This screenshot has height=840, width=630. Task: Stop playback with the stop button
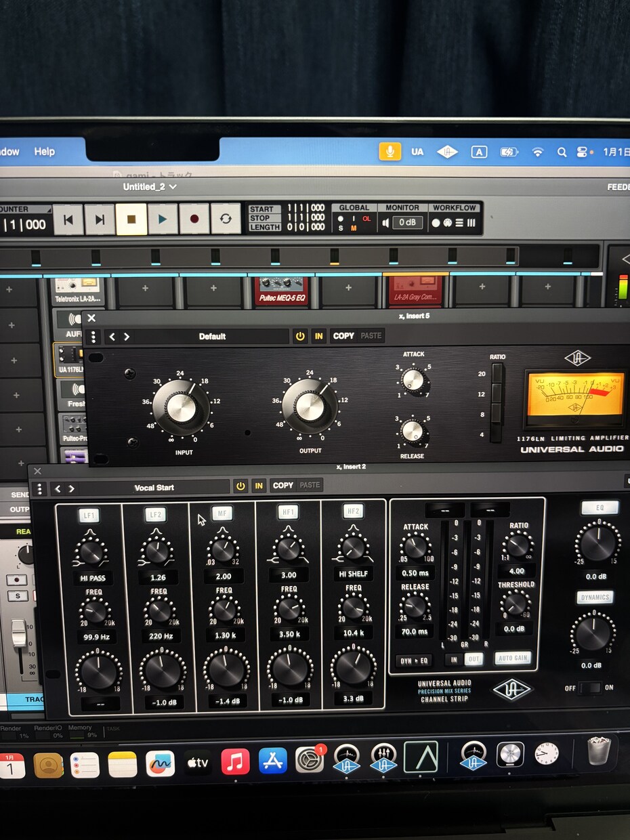click(131, 219)
